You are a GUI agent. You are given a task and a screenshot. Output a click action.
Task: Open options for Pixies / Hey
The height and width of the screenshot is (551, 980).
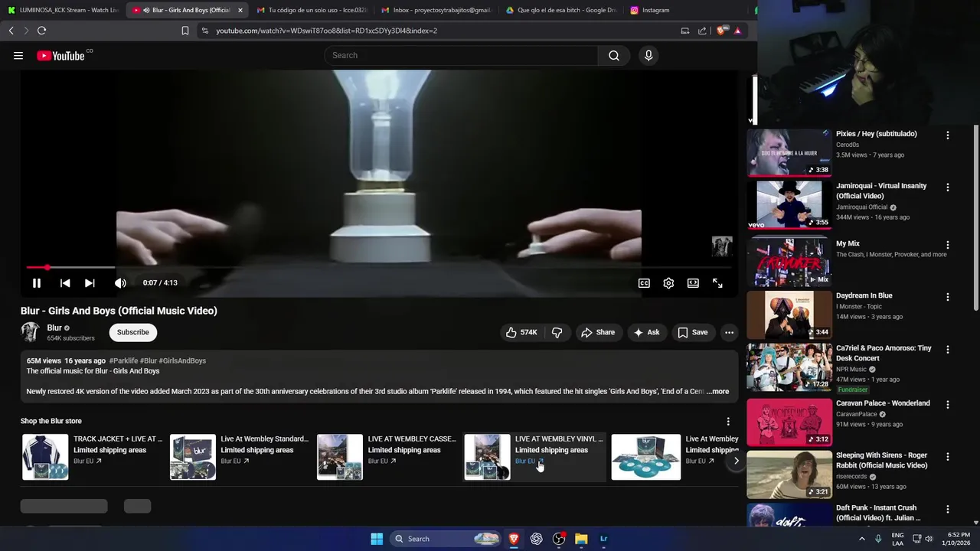coord(947,135)
